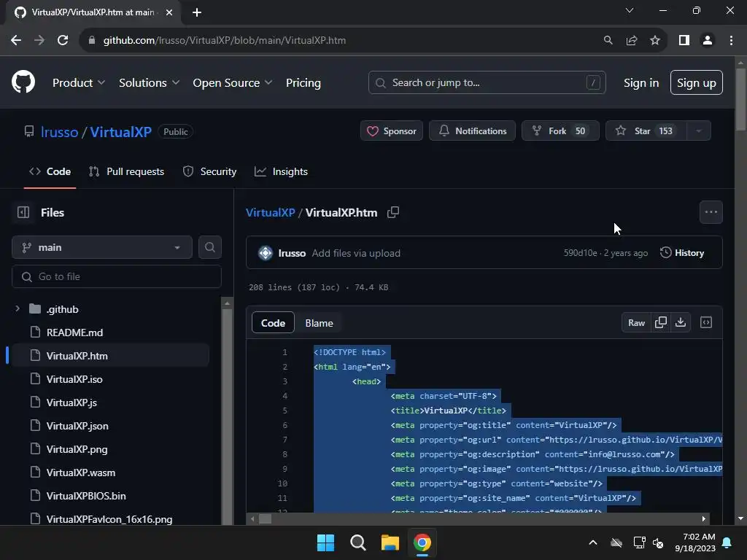The height and width of the screenshot is (560, 747).
Task: Open the Pull requests tab
Action: click(127, 171)
